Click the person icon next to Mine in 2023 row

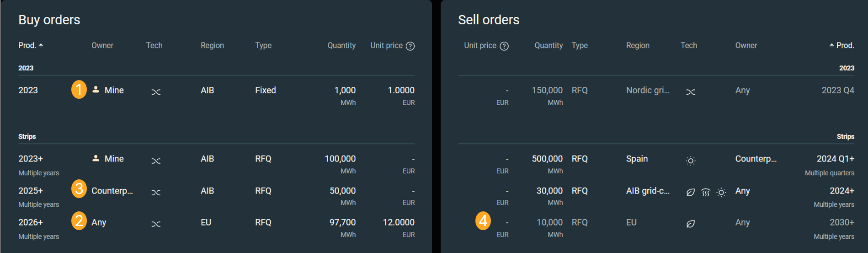pyautogui.click(x=96, y=90)
